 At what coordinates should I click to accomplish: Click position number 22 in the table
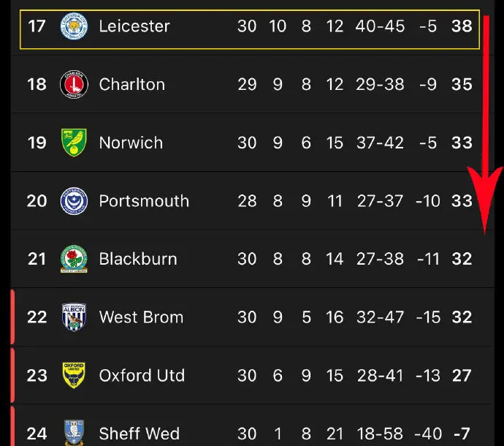point(37,317)
